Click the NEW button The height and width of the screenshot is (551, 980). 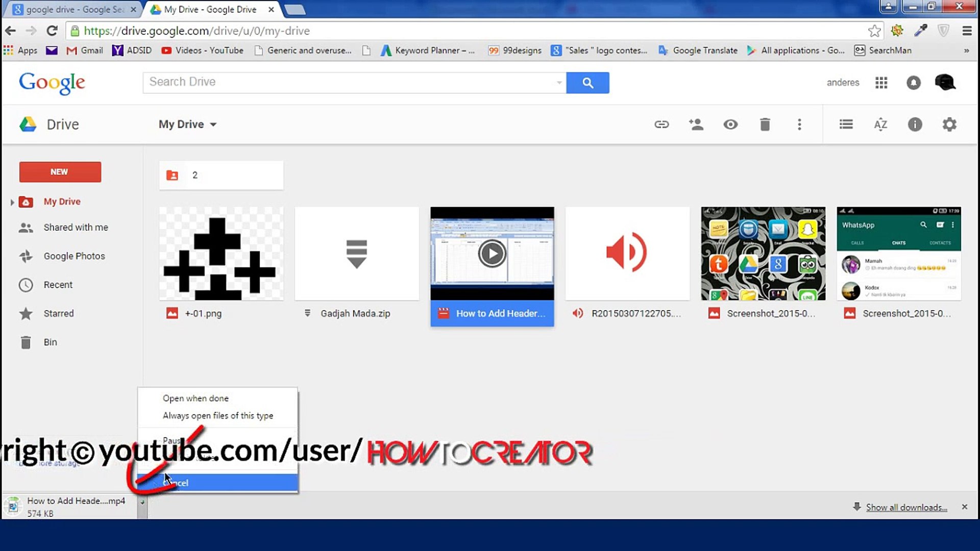click(60, 172)
